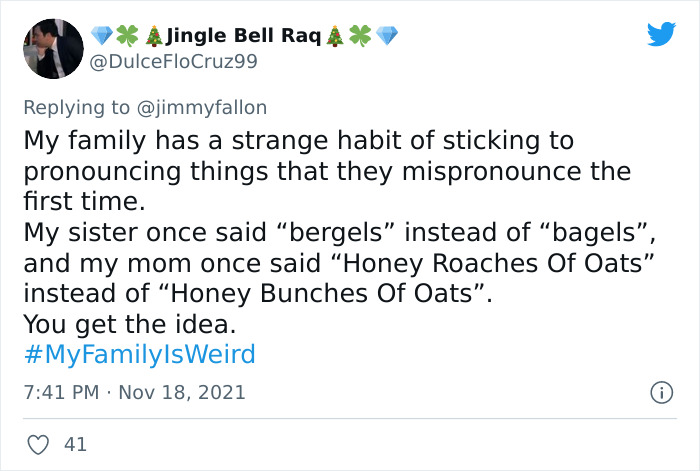Click the last diamond emoji after the name
Image resolution: width=700 pixels, height=471 pixels.
(387, 37)
